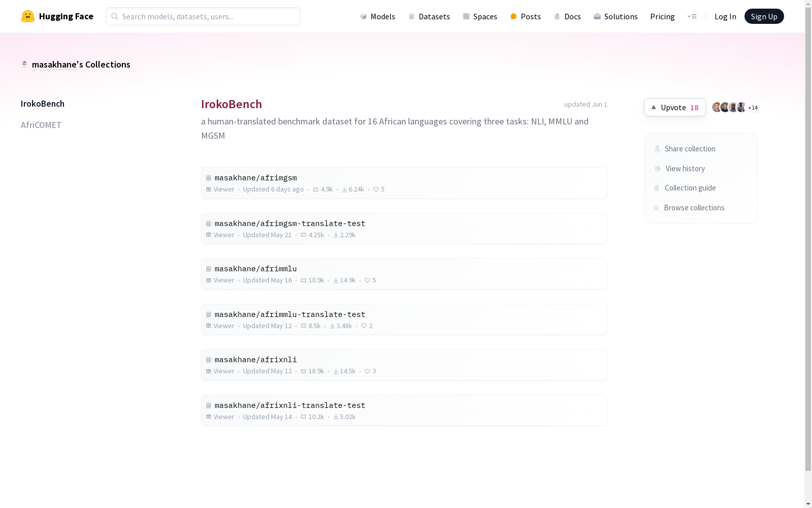Click the upvote triangle icon

[x=654, y=107]
